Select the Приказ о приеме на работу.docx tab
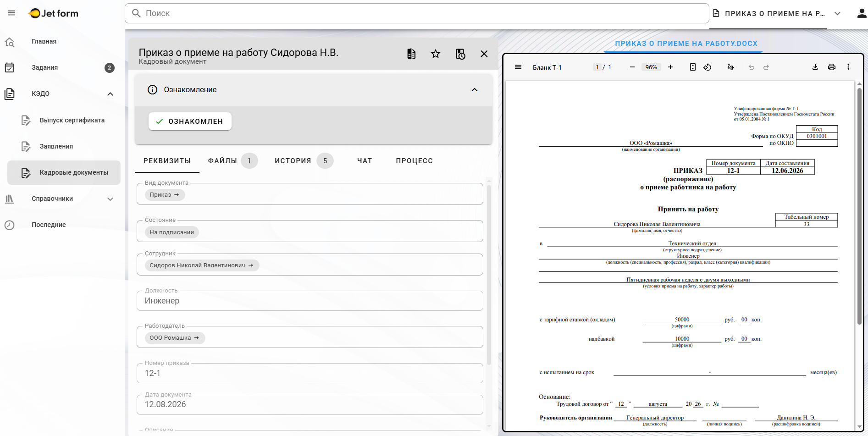 tap(686, 44)
